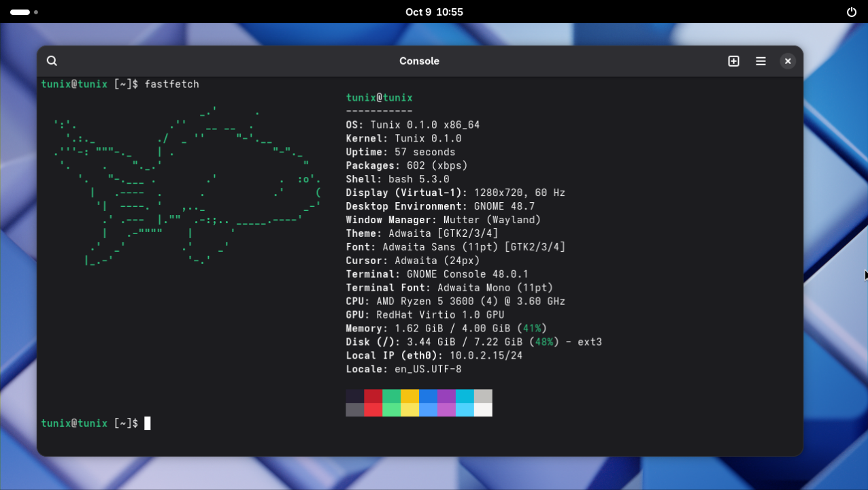The width and height of the screenshot is (868, 490).
Task: Click the Desktop Environment: GNOME 48.7 line
Action: click(x=440, y=207)
